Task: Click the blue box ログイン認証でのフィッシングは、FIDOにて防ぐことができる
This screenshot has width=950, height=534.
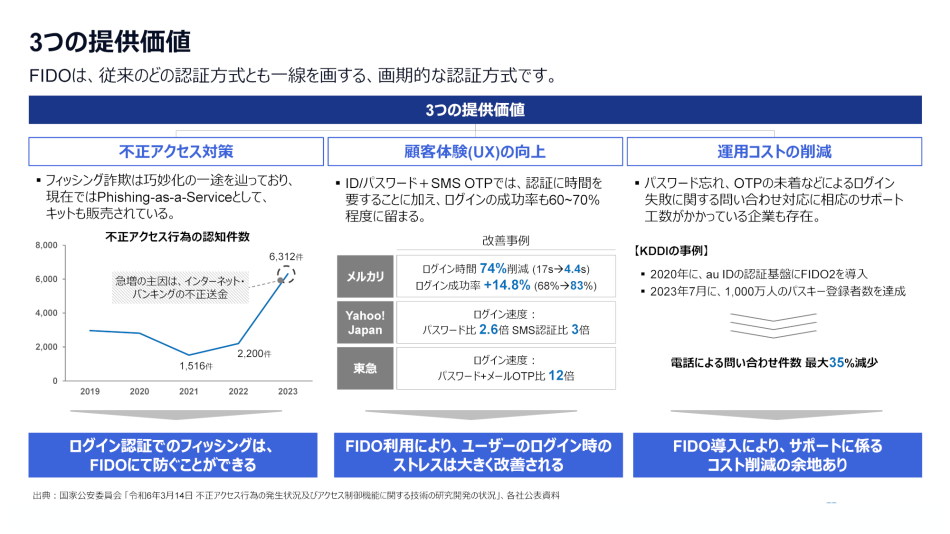Action: point(173,455)
